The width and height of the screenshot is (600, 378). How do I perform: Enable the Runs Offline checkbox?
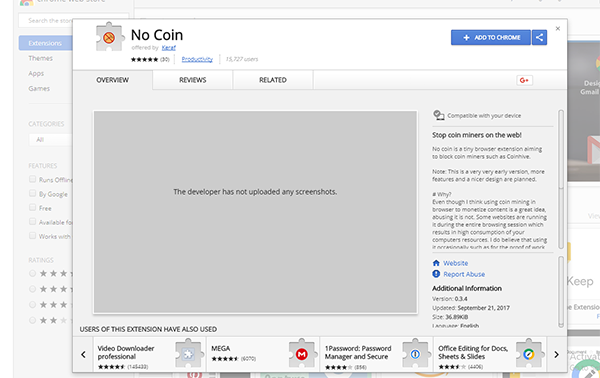33,179
